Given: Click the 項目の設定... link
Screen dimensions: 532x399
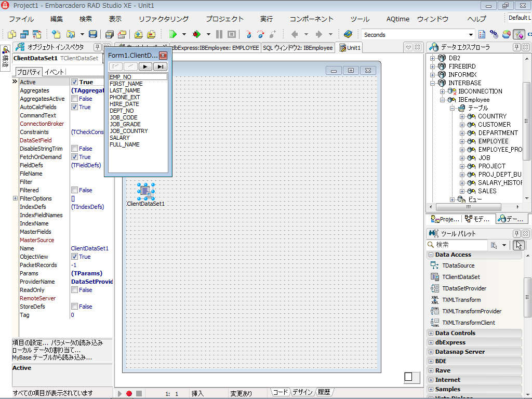Looking at the screenshot, I should (30, 343).
